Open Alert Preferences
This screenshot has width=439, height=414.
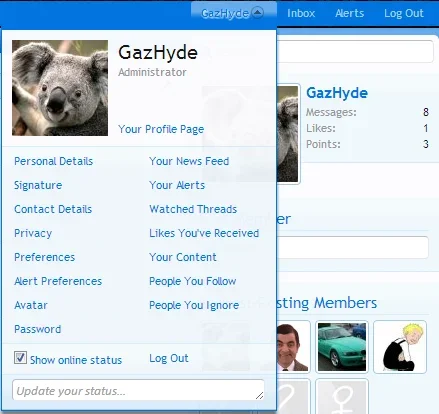[58, 281]
